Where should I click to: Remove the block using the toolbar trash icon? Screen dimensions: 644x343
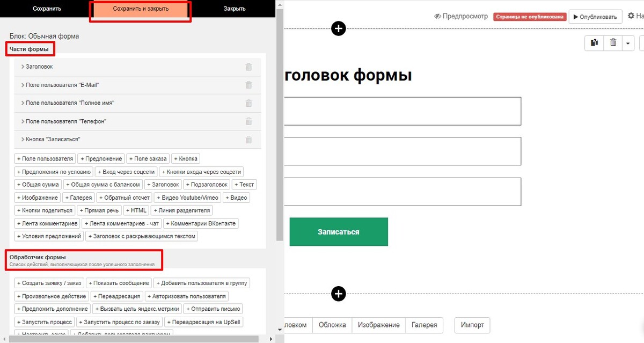613,43
